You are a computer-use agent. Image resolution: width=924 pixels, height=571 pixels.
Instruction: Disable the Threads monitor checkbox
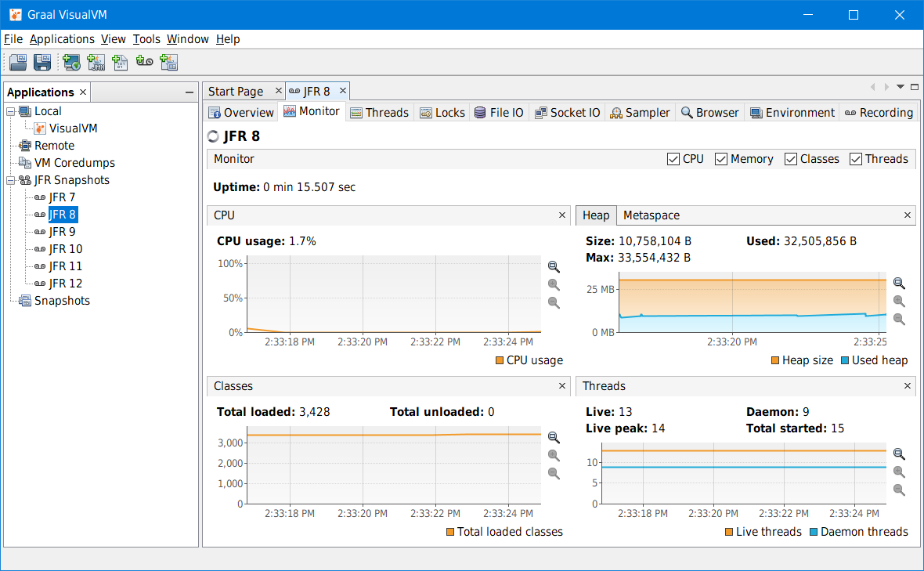coord(856,159)
